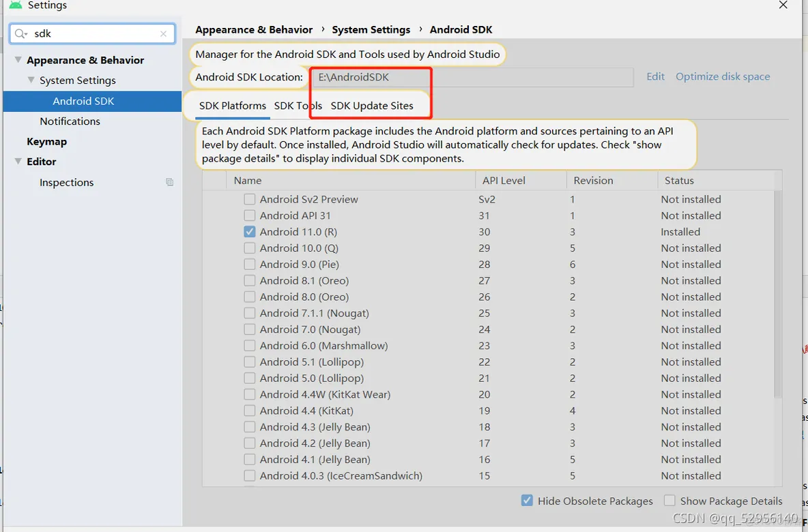The width and height of the screenshot is (808, 532).
Task: Sort table by API Level column header
Action: 521,180
